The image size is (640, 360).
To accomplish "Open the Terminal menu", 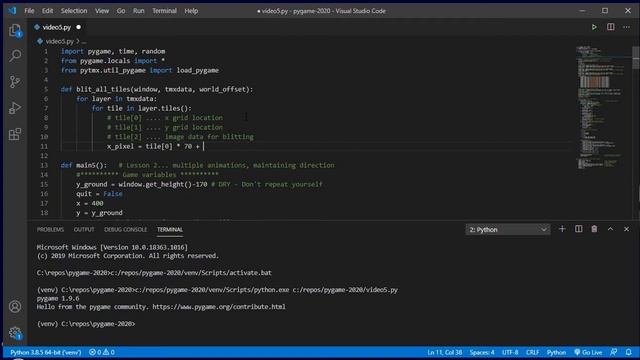I will coord(164,11).
